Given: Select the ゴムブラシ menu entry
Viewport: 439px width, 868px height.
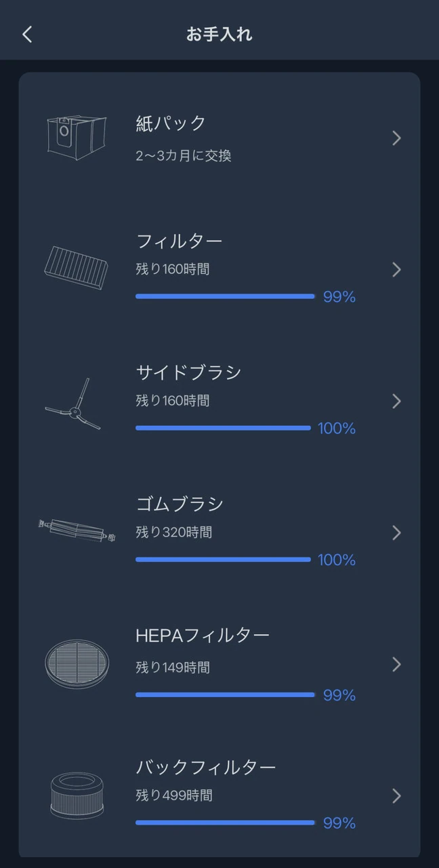Looking at the screenshot, I should (x=180, y=504).
